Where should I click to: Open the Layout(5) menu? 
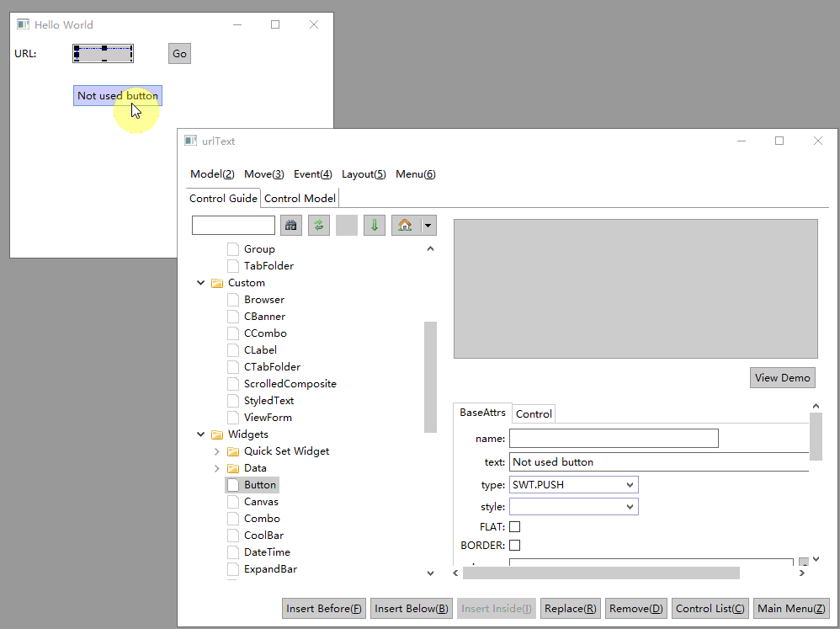point(364,174)
